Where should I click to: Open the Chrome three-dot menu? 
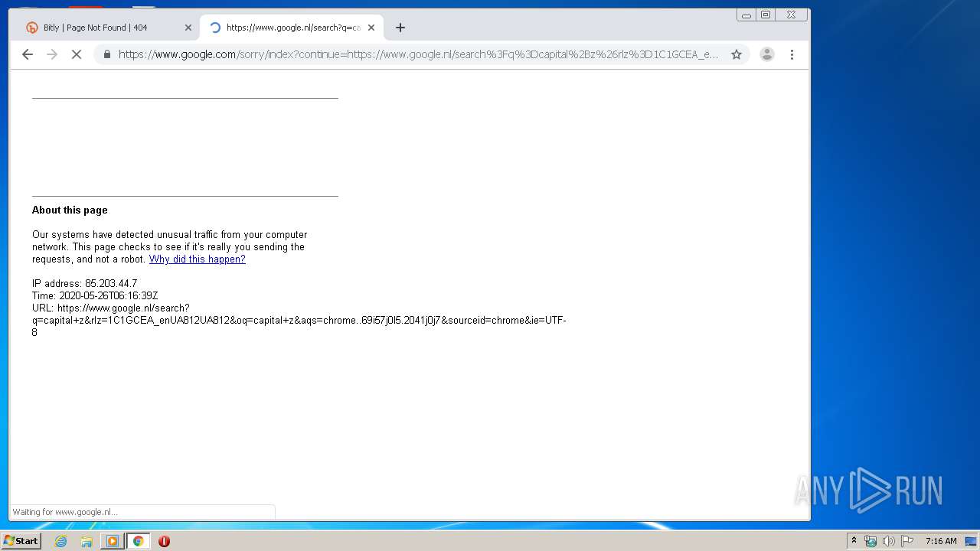tap(792, 54)
